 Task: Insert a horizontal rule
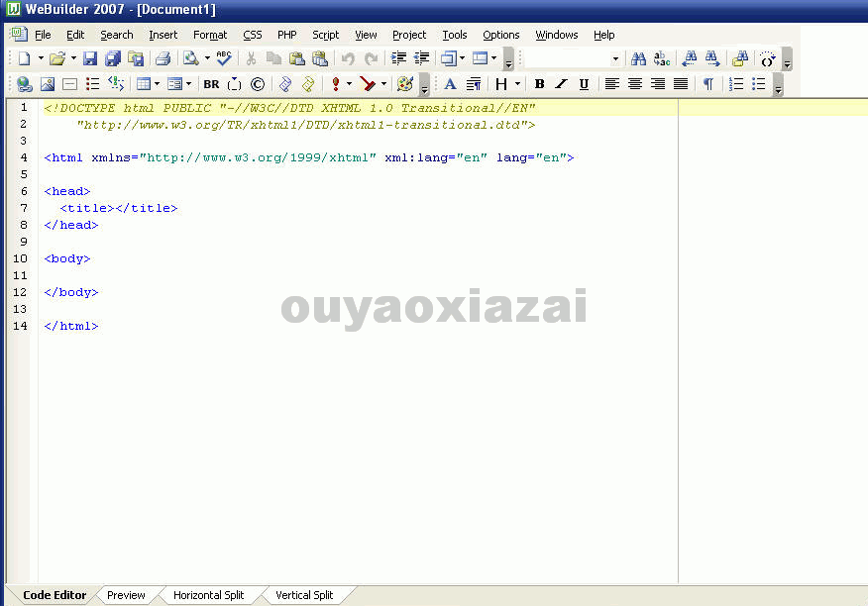(x=69, y=84)
